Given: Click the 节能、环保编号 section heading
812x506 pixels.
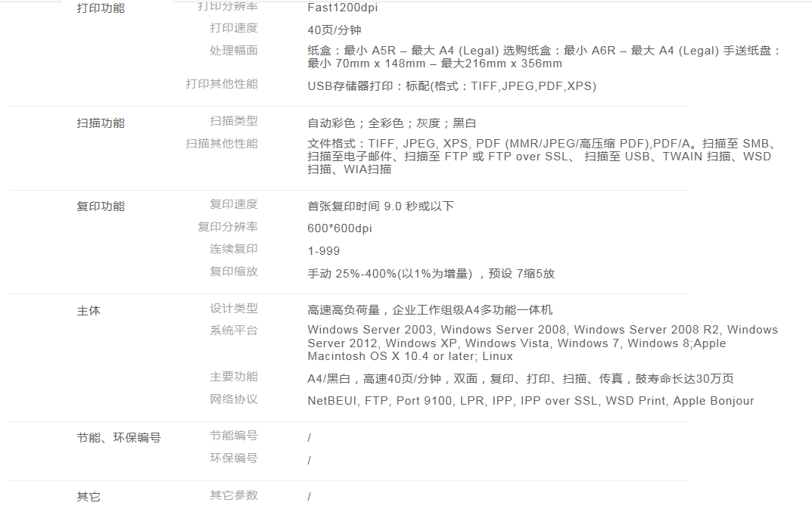Looking at the screenshot, I should (x=118, y=438).
